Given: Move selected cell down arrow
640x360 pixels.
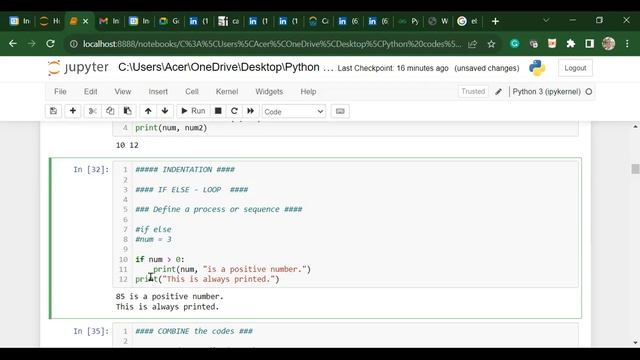Looking at the screenshot, I should (x=165, y=111).
